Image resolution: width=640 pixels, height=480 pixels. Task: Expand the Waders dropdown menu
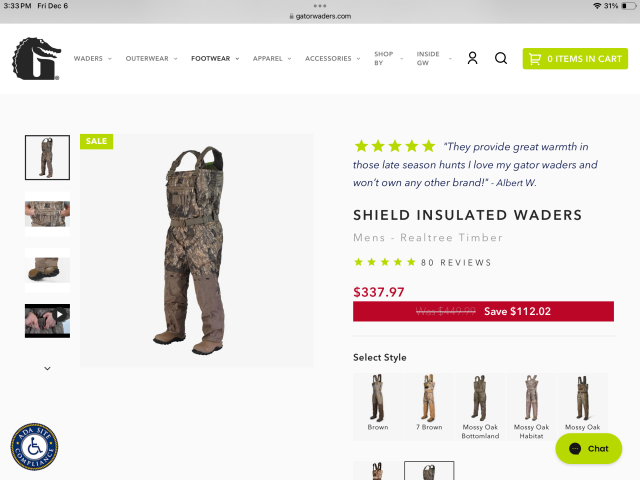click(93, 59)
